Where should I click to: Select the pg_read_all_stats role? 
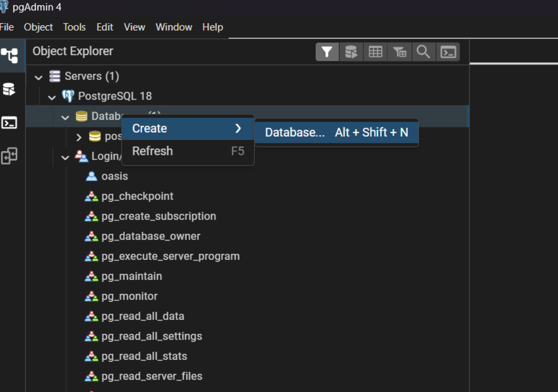point(144,356)
